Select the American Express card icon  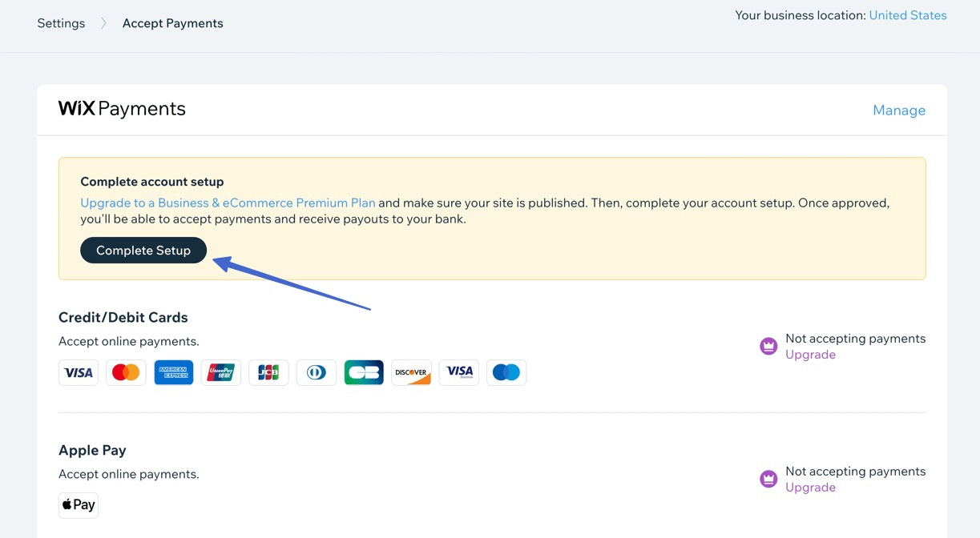coord(173,371)
